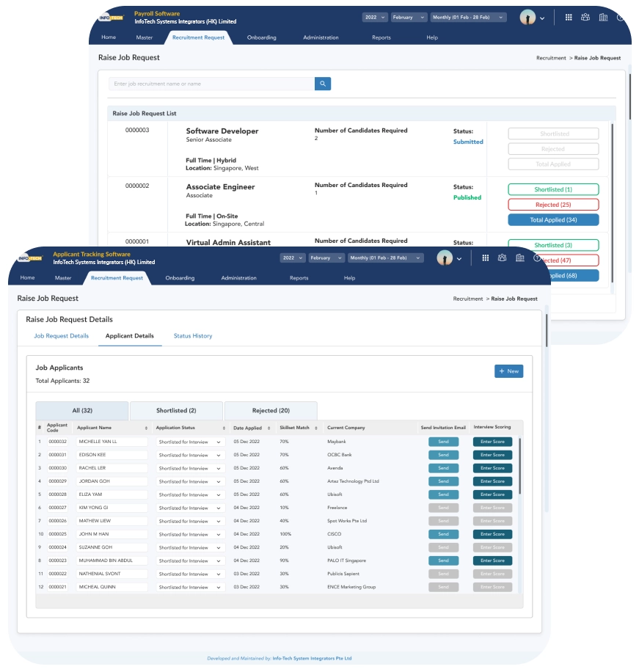Sort table by Applicant Name column arrows
The width and height of the screenshot is (639, 672).
[x=146, y=428]
